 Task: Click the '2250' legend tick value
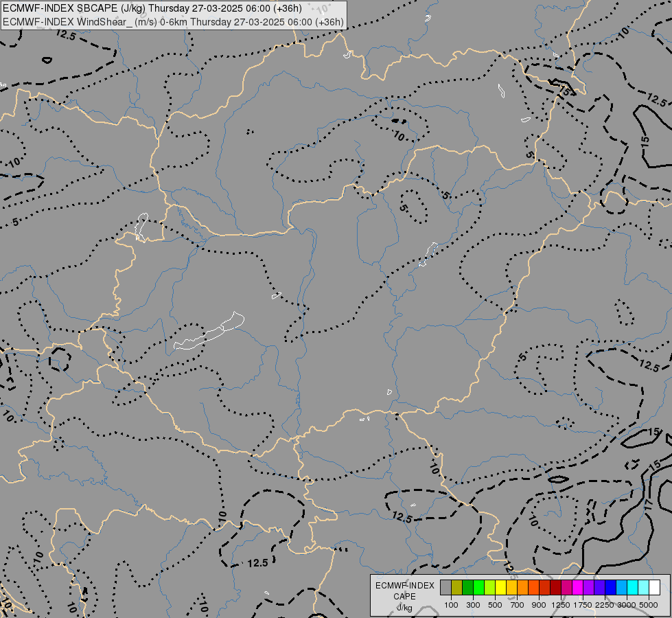(x=605, y=605)
